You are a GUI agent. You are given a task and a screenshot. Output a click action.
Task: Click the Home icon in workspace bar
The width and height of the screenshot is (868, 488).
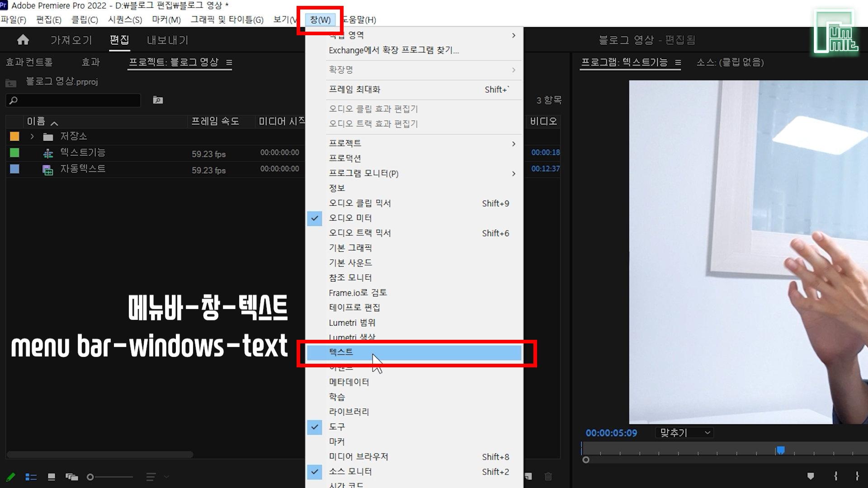[23, 40]
